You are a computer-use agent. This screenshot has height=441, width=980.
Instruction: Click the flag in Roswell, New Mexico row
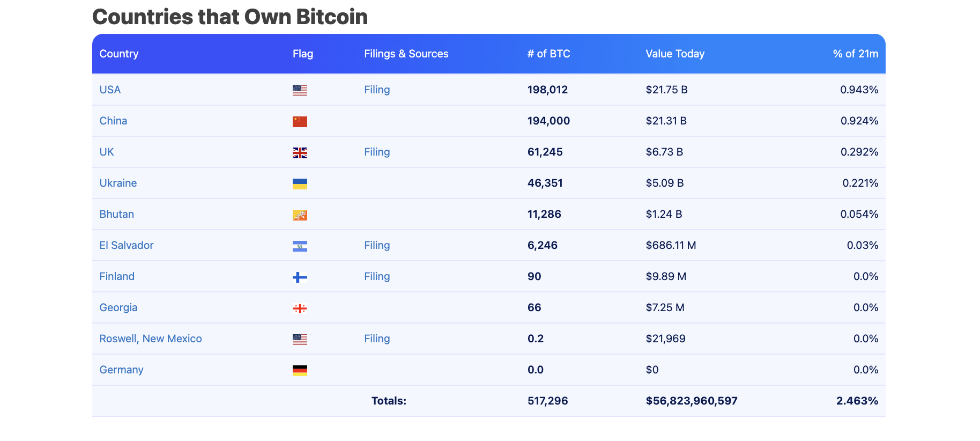point(300,340)
